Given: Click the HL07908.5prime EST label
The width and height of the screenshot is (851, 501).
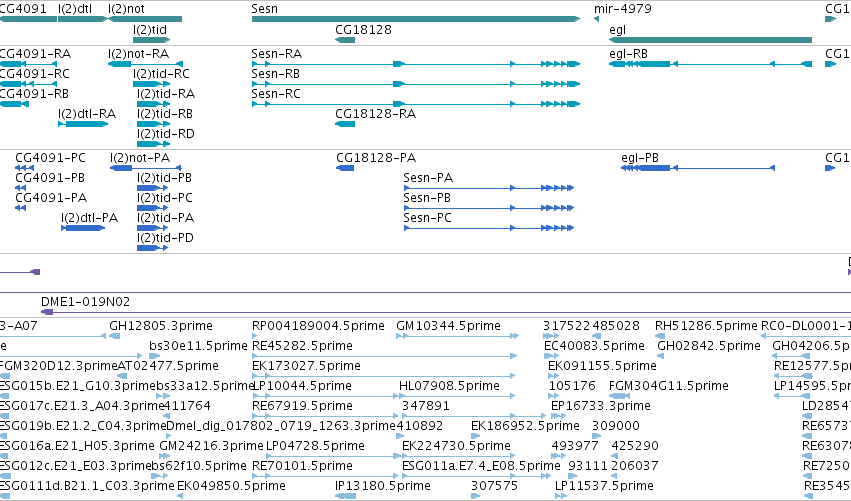Looking at the screenshot, I should (449, 386).
